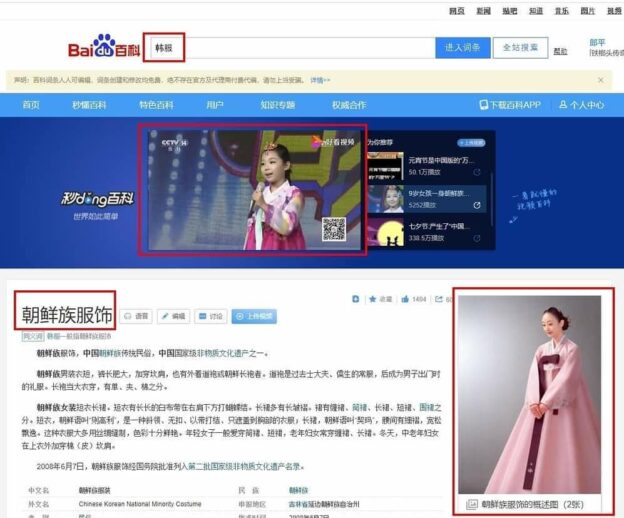Click the 同义词 tag under the title
Viewport: 624px width, 518px height.
tap(33, 337)
